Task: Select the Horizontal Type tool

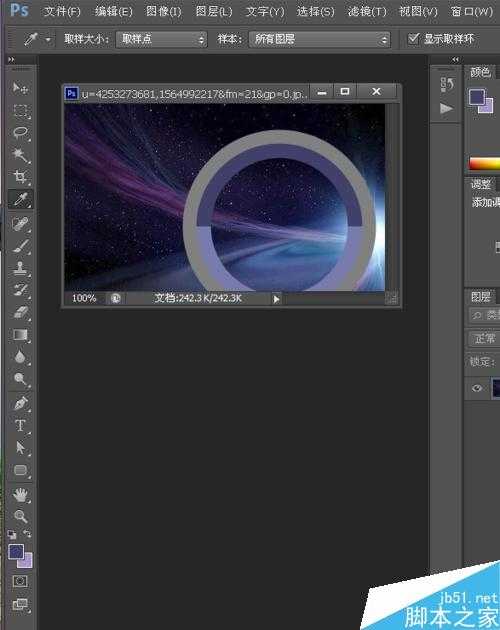Action: coord(20,425)
